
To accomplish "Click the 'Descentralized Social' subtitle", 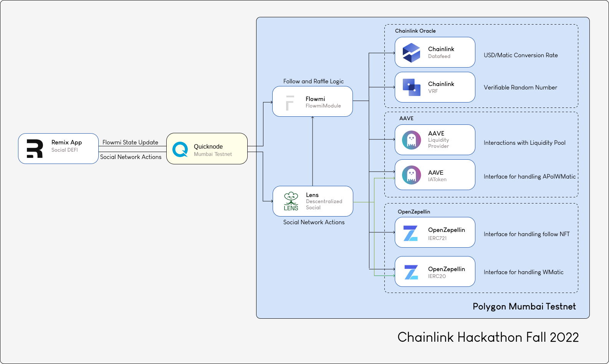I will pos(324,205).
